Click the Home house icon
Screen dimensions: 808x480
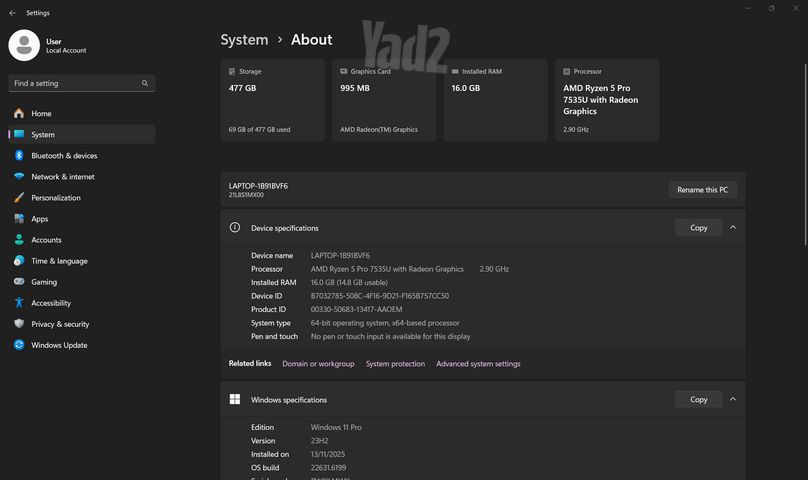click(x=19, y=113)
